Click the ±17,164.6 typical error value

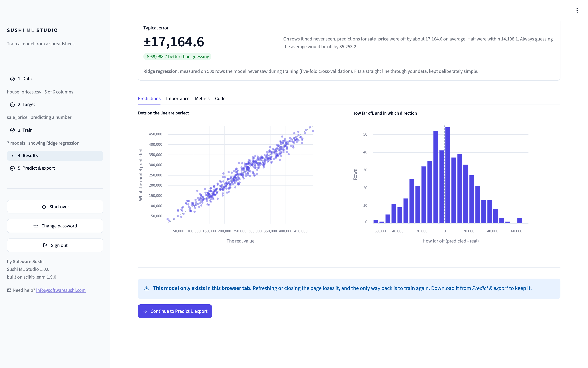point(173,42)
